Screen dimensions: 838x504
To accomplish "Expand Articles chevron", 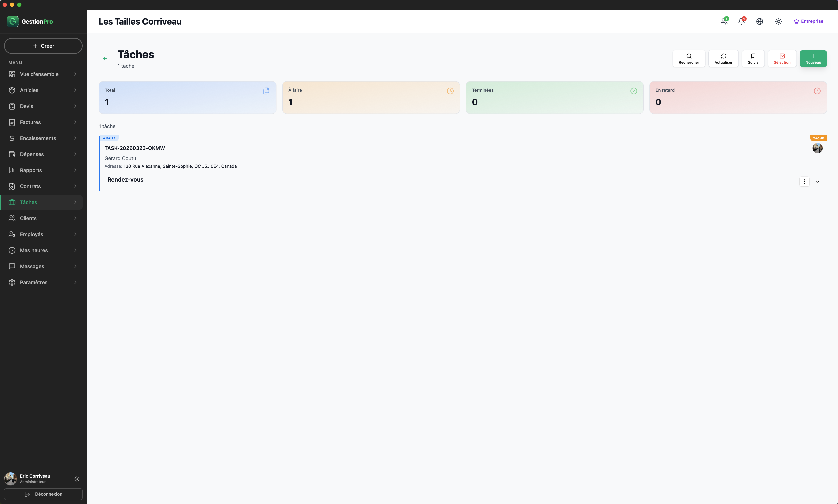I will 75,90.
